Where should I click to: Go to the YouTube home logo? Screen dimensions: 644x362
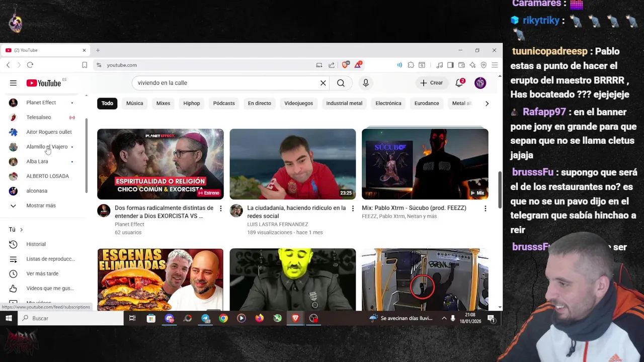[x=44, y=83]
